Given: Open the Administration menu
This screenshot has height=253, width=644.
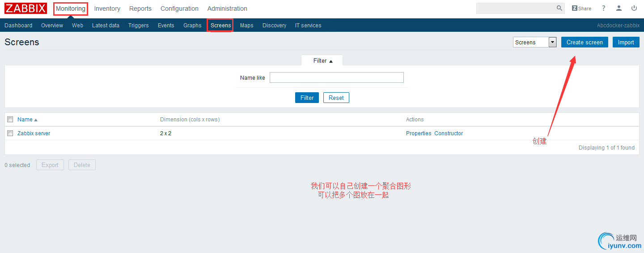Looking at the screenshot, I should (x=227, y=9).
